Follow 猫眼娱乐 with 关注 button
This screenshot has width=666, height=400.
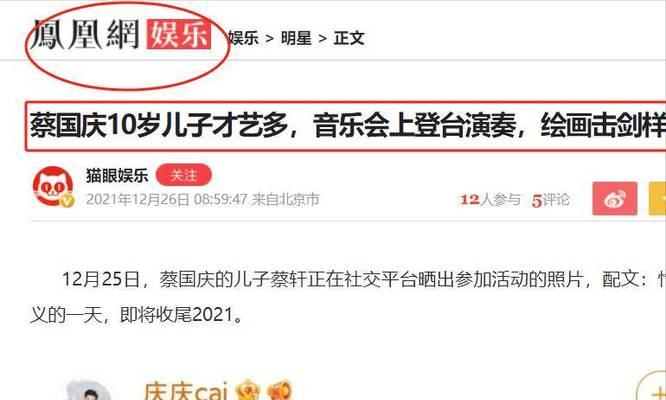tap(183, 175)
